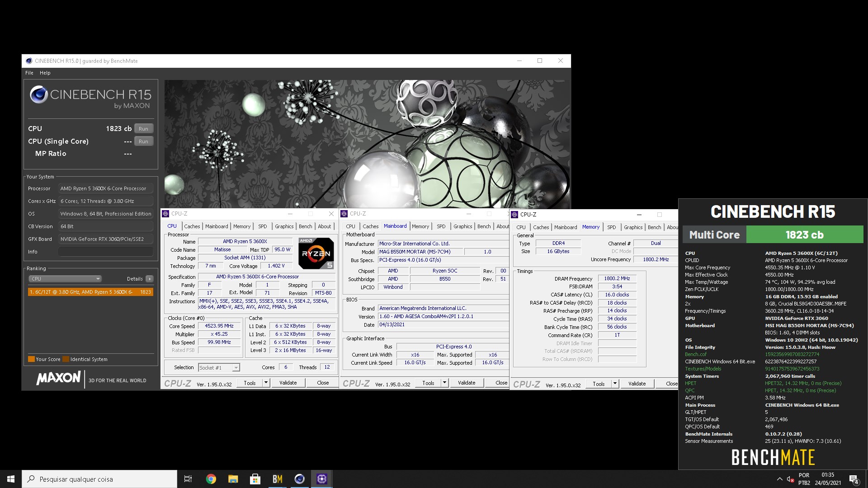Open the Caches tab in first CPU-Z

(192, 226)
